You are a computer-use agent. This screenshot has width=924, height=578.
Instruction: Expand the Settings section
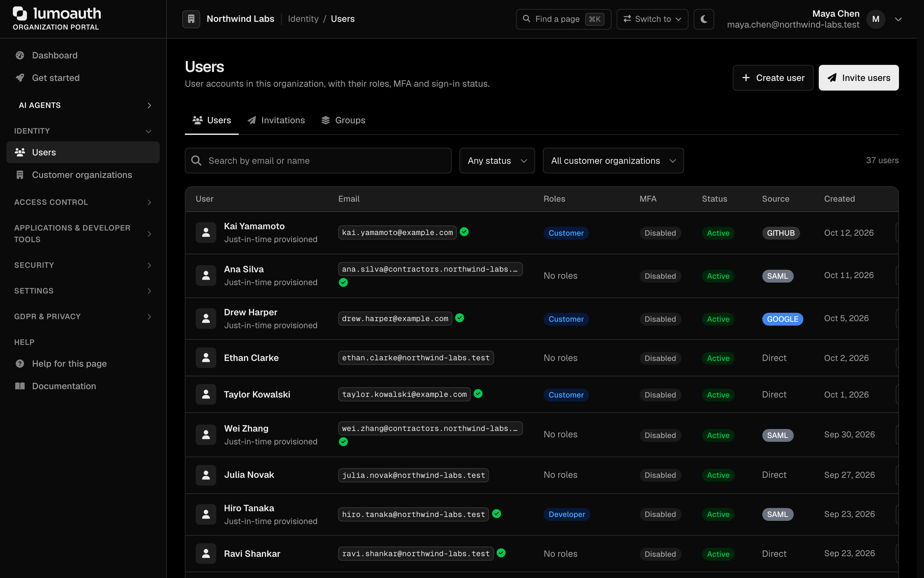tap(83, 291)
